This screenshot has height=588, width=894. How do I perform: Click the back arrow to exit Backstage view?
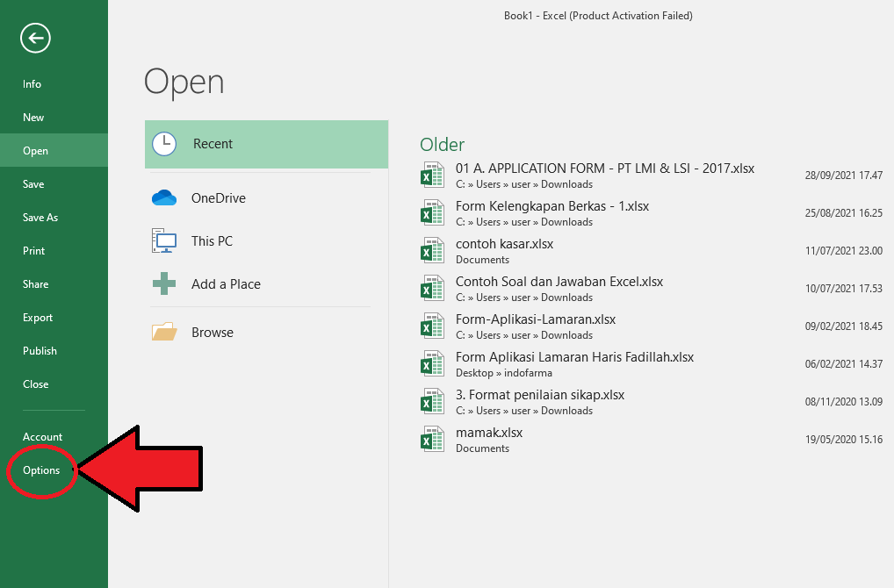click(34, 39)
